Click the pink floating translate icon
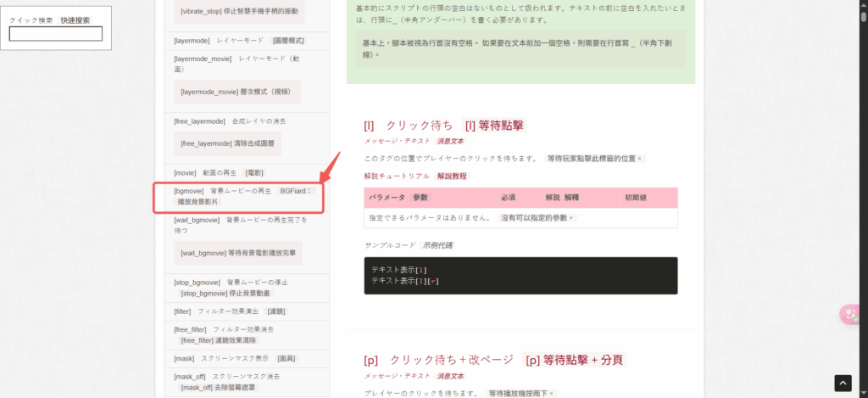Screen dimensions: 868x398 tap(851, 315)
